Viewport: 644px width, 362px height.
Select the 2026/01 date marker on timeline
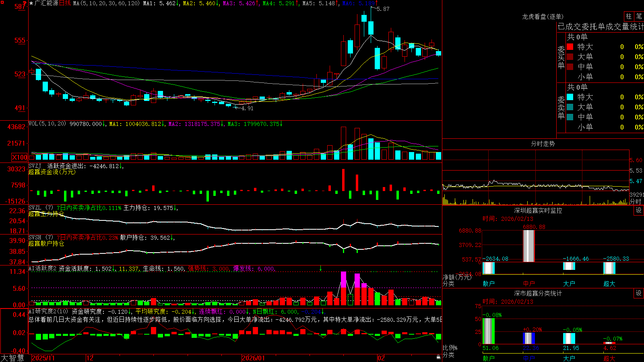[x=254, y=358]
